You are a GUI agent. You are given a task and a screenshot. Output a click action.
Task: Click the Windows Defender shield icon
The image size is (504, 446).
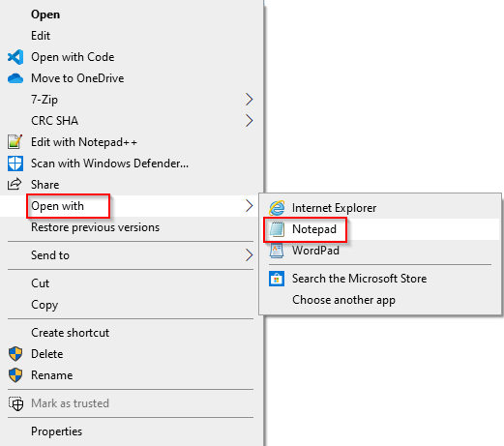click(15, 164)
